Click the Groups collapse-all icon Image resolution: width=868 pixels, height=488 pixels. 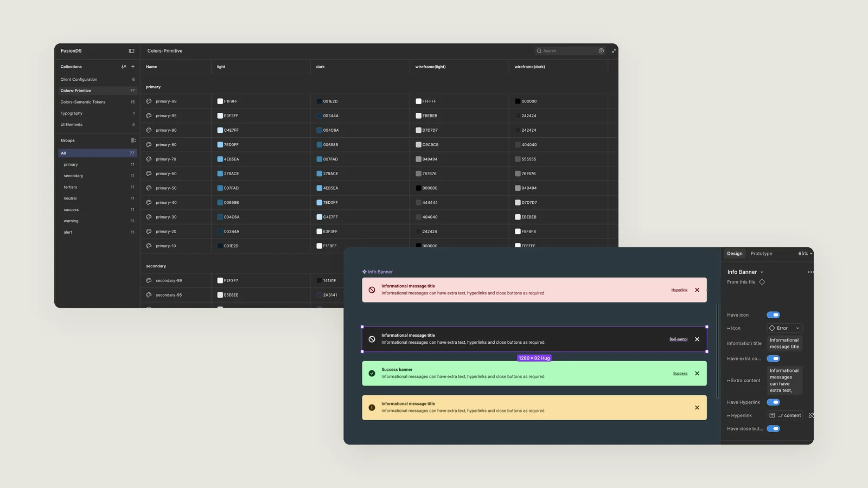coord(133,140)
